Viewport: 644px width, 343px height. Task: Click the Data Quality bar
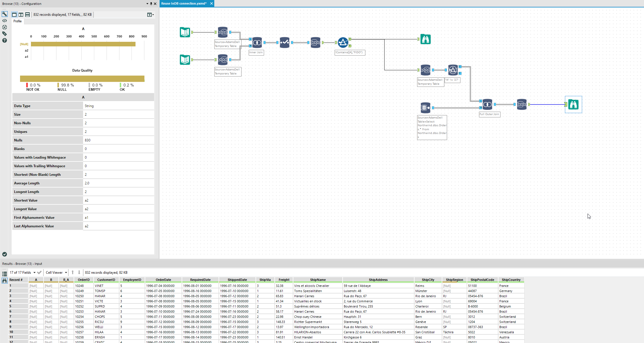(82, 79)
